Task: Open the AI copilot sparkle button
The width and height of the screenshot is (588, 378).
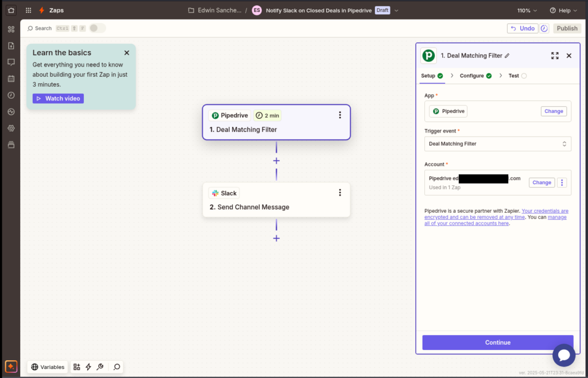Action: 11,367
